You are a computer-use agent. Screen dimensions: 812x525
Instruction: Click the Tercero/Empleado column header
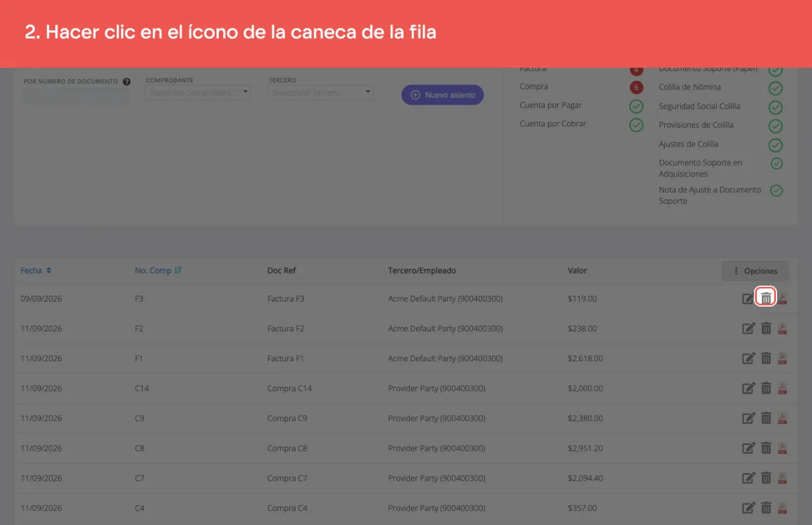[x=422, y=270]
